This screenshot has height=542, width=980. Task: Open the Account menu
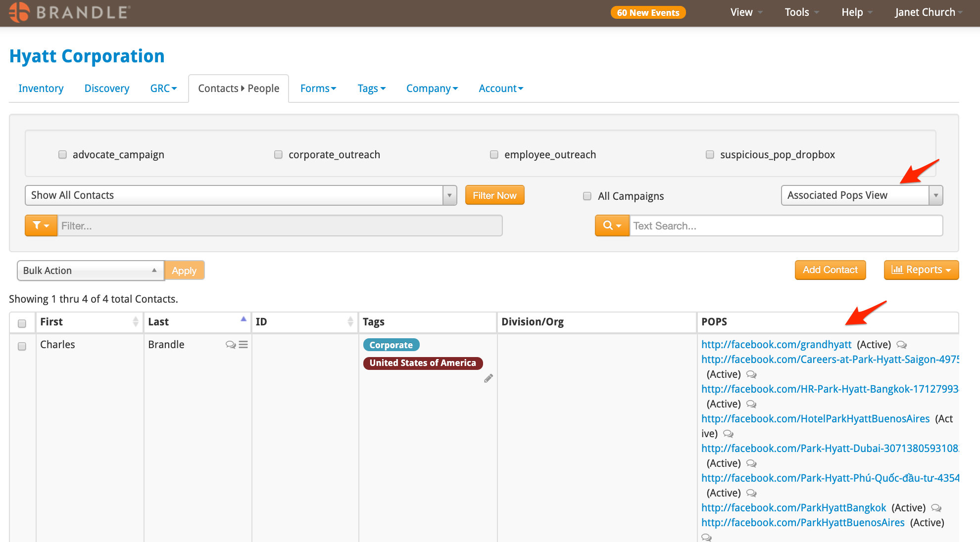[x=501, y=89]
